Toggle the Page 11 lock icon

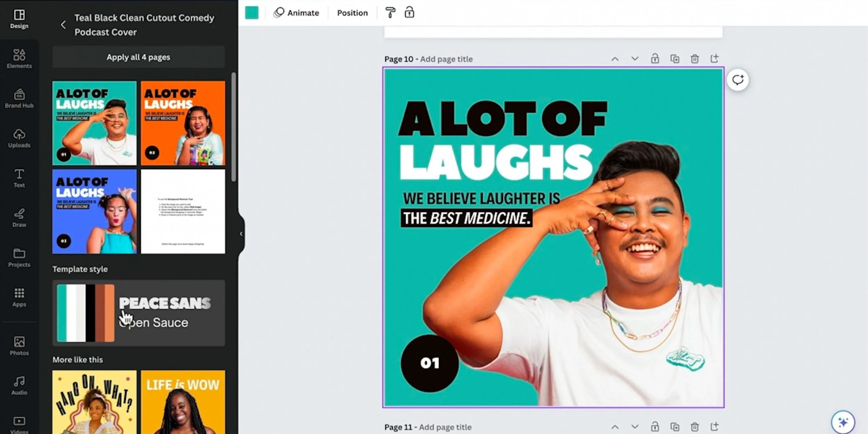(655, 427)
